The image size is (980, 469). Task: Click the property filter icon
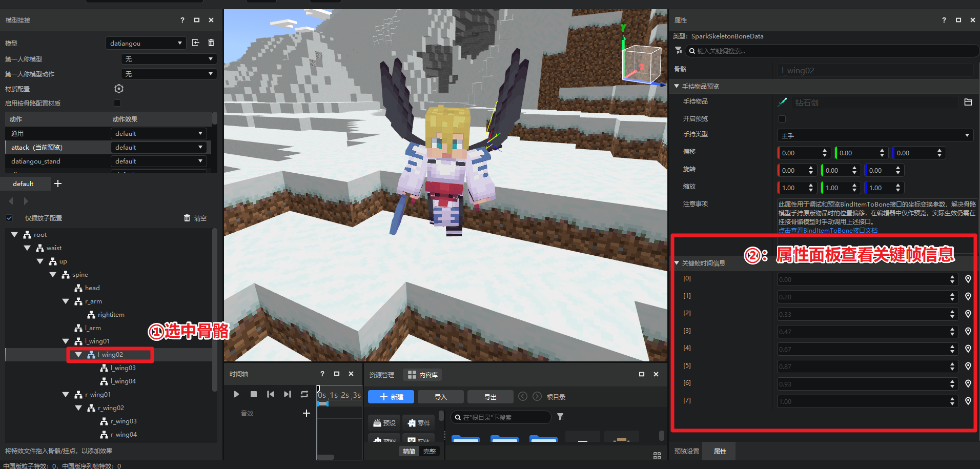click(x=678, y=50)
